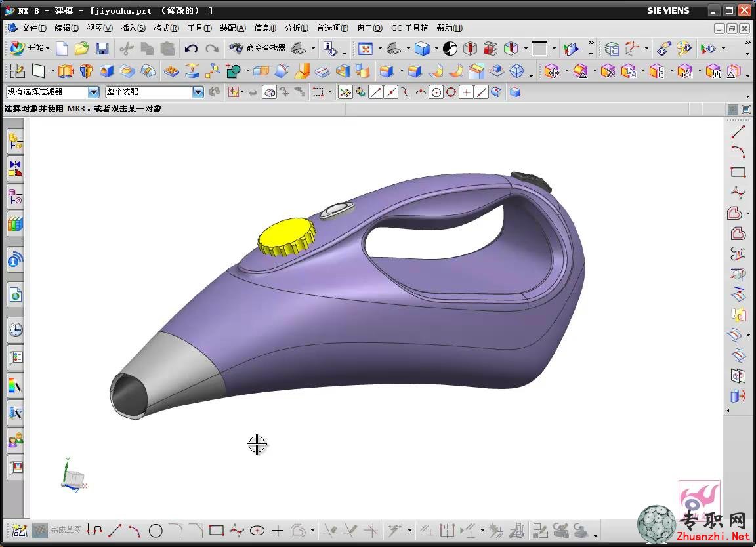Image resolution: width=756 pixels, height=547 pixels.
Task: Open the History clock sidebar tab
Action: (16, 330)
